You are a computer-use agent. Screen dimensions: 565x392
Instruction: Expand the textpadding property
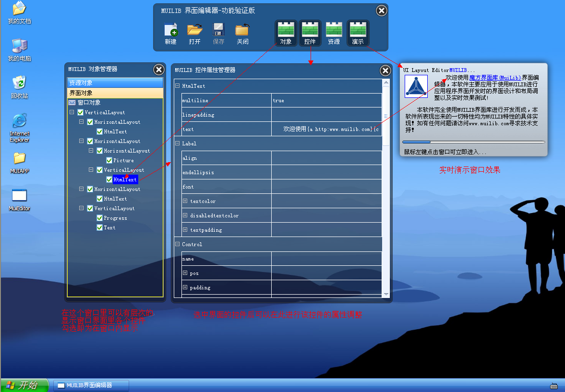185,229
